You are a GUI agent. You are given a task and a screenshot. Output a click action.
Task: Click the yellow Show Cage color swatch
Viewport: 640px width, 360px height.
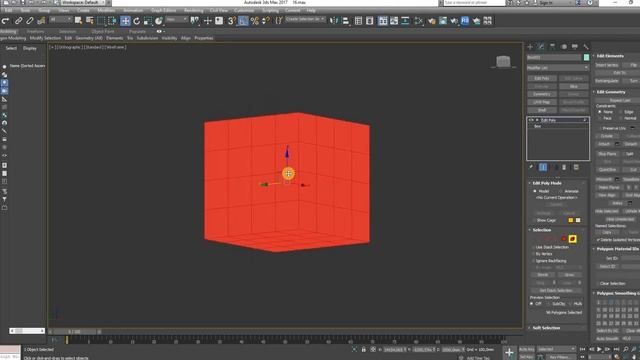[x=571, y=220]
